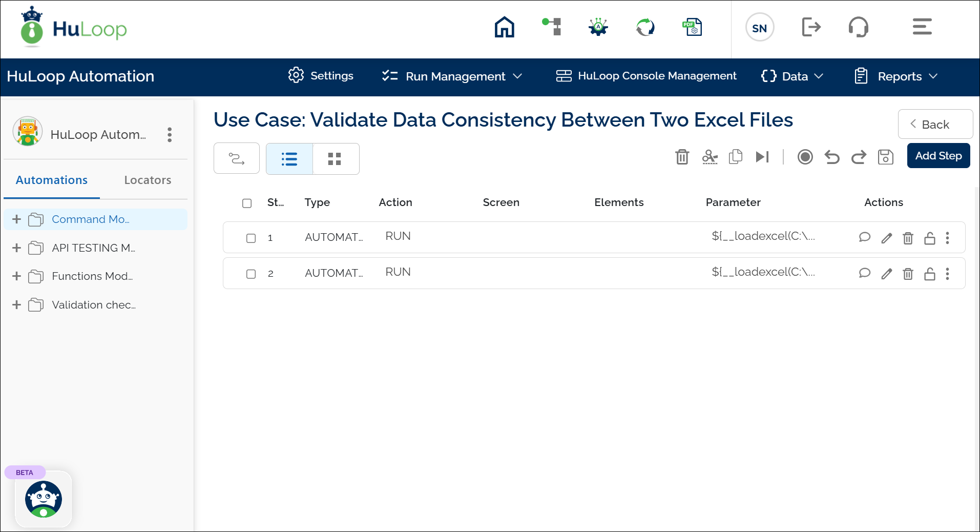Click the home icon in header
The width and height of the screenshot is (980, 532).
coord(504,27)
